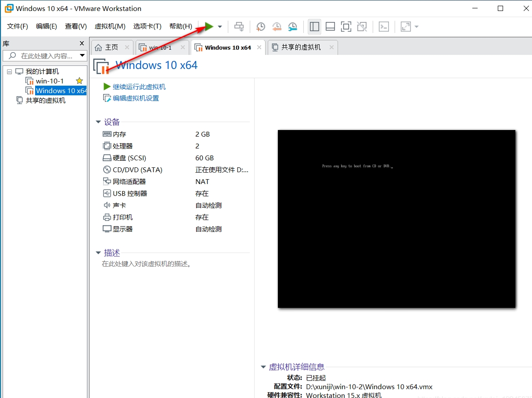The height and width of the screenshot is (398, 532).
Task: Close the Windows 10 x64 tab
Action: [x=259, y=47]
